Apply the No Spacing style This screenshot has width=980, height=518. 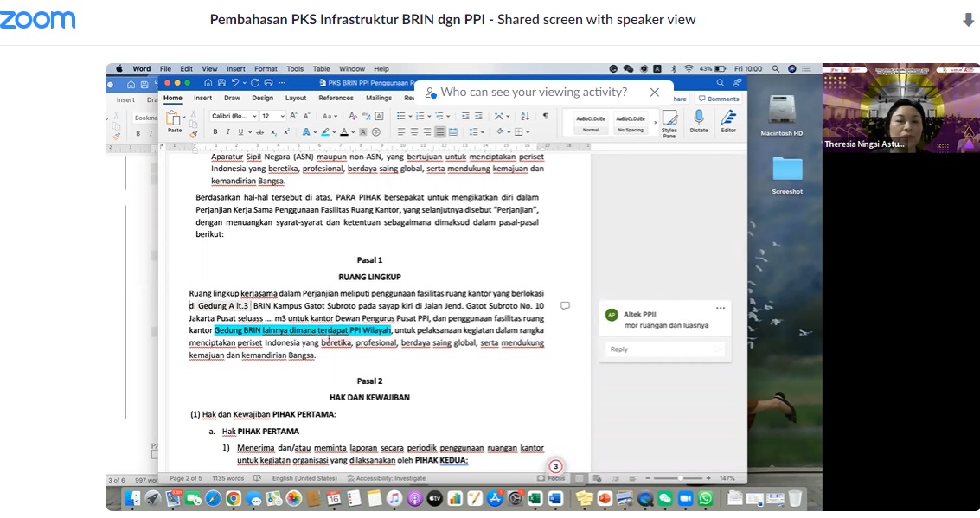[630, 123]
